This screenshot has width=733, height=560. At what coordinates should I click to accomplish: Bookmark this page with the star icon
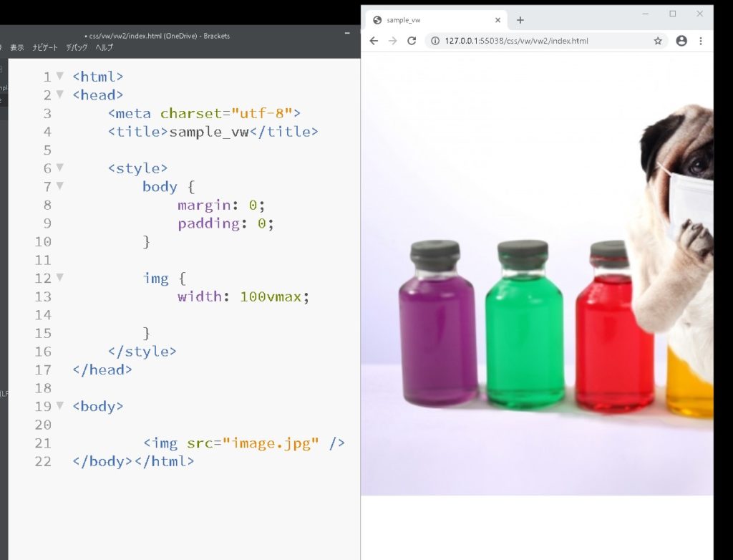coord(658,41)
